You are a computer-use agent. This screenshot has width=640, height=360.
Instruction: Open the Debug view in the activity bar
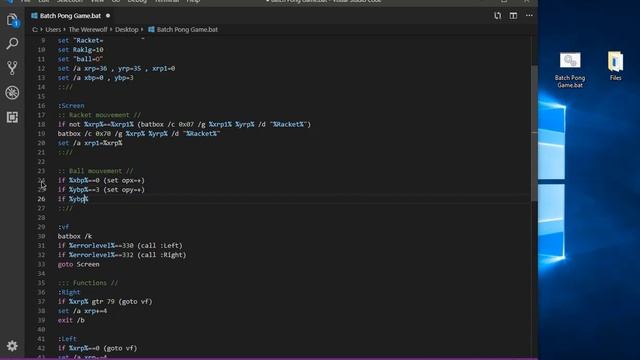tap(12, 93)
